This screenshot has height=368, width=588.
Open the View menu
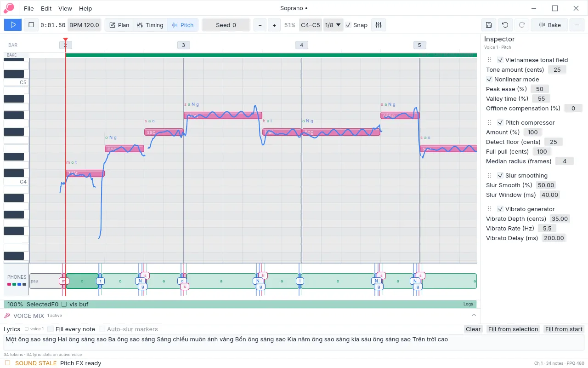point(65,8)
